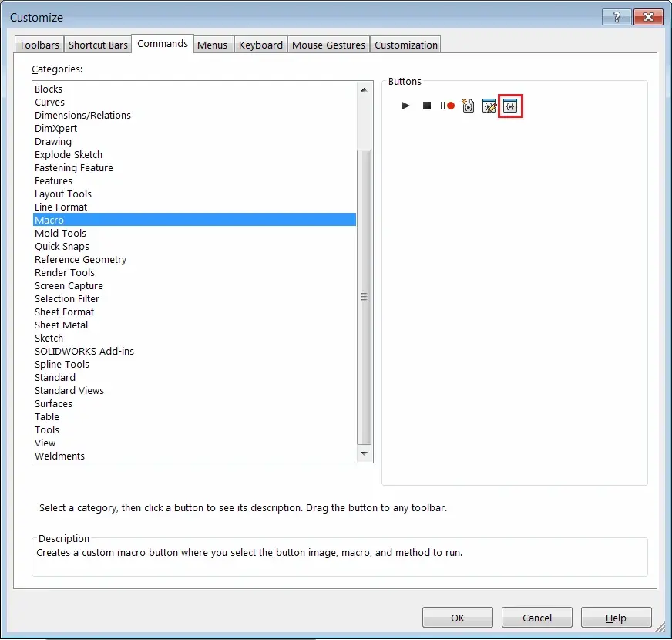This screenshot has width=672, height=640.
Task: Click the Cancel button
Action: (537, 618)
